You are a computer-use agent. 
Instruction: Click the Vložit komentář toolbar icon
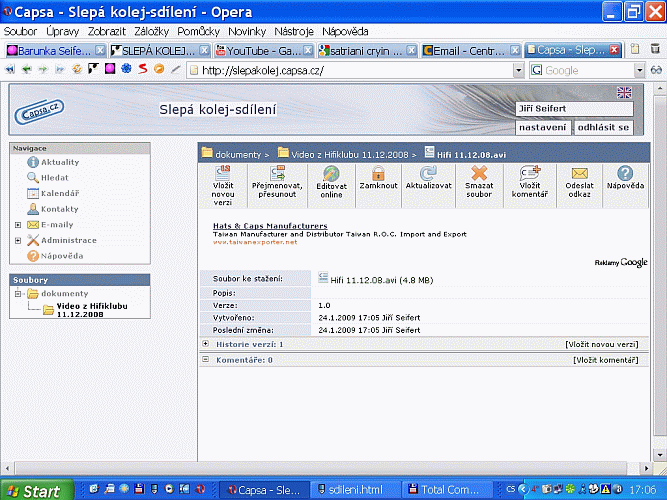529,174
